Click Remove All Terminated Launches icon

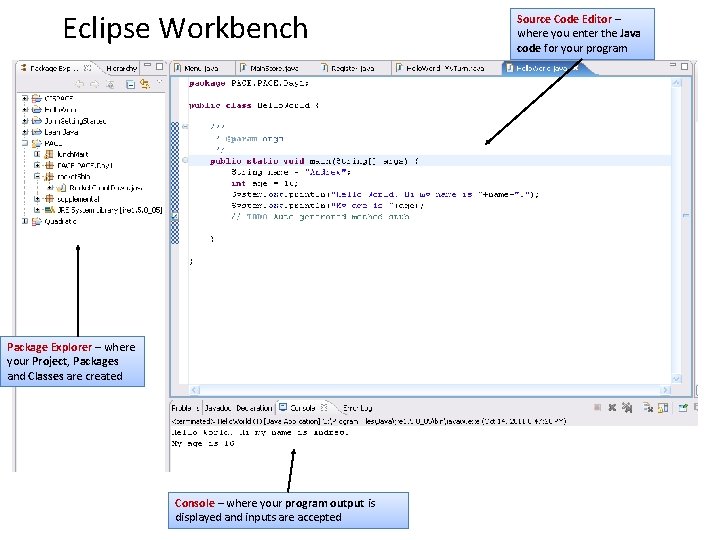(x=627, y=408)
